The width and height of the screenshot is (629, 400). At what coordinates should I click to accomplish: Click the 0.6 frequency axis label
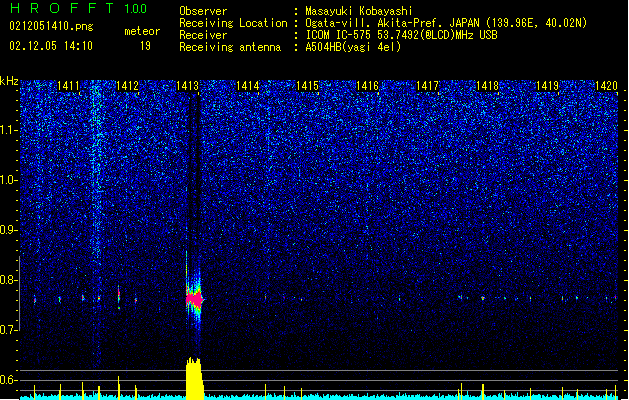(9, 380)
